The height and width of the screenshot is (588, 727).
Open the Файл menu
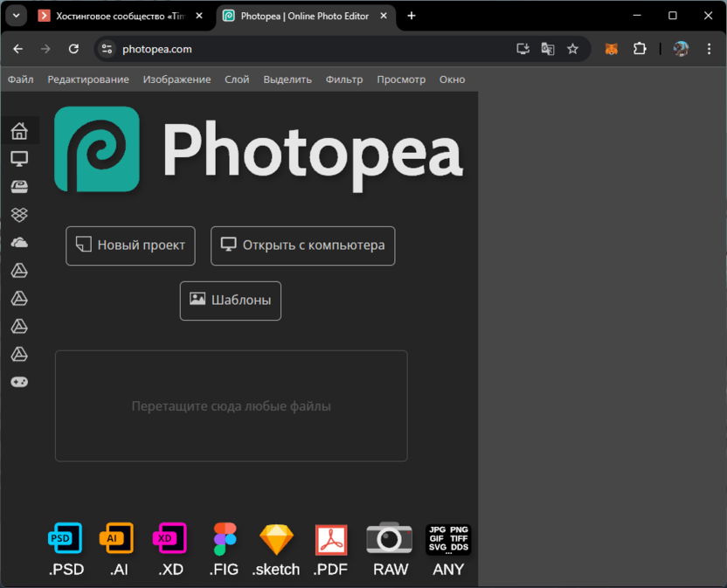tap(20, 80)
